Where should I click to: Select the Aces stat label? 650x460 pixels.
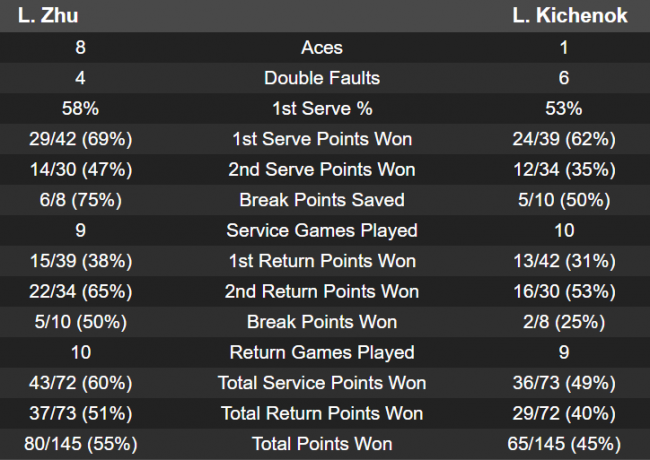click(x=322, y=47)
